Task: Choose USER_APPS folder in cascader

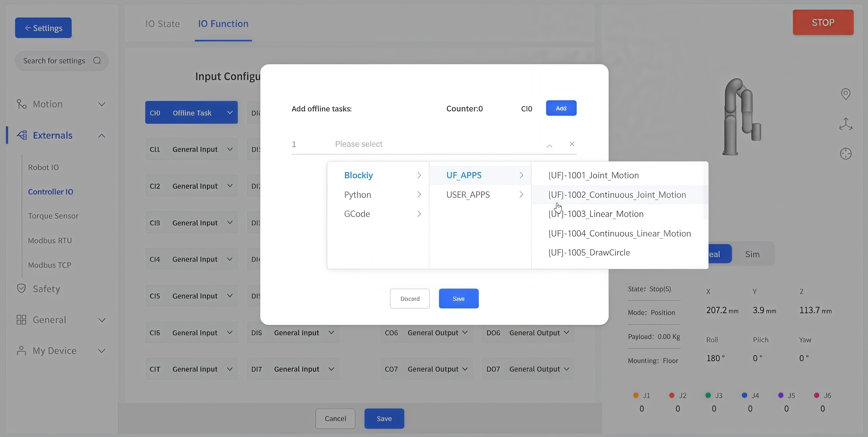Action: (480, 195)
